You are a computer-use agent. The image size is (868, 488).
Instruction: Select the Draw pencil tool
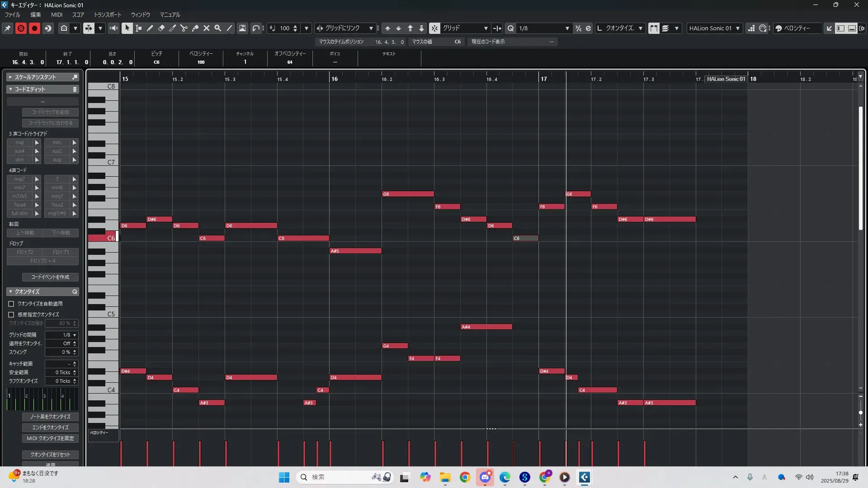[x=150, y=28]
